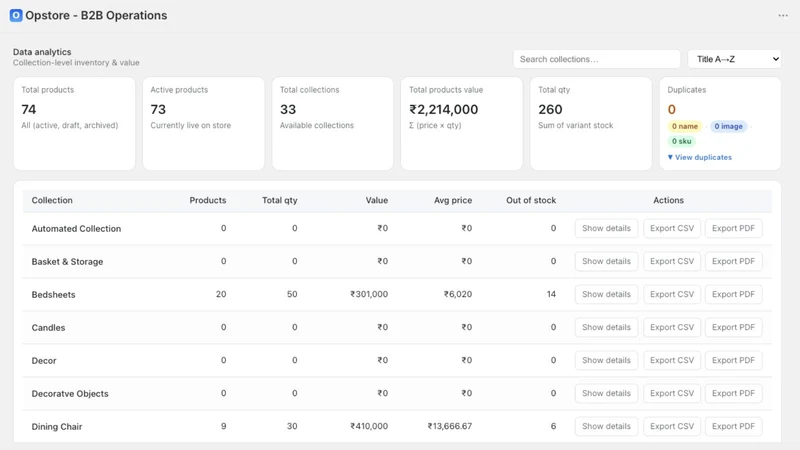Open the three-dot more options menu
Viewport: 800px width, 450px height.
(x=783, y=16)
